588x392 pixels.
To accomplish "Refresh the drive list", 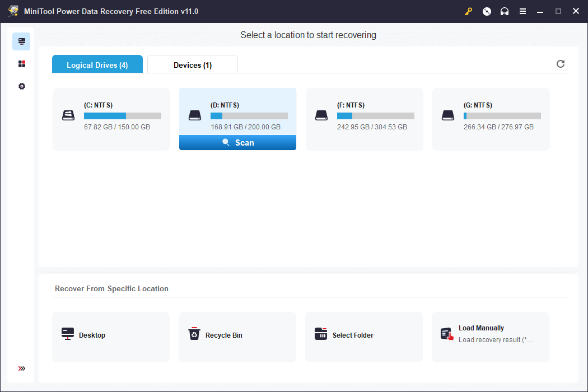I will (x=560, y=64).
